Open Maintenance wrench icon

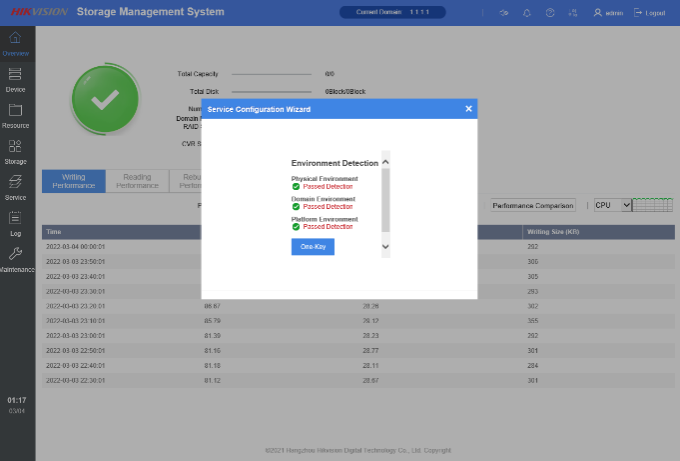point(15,259)
